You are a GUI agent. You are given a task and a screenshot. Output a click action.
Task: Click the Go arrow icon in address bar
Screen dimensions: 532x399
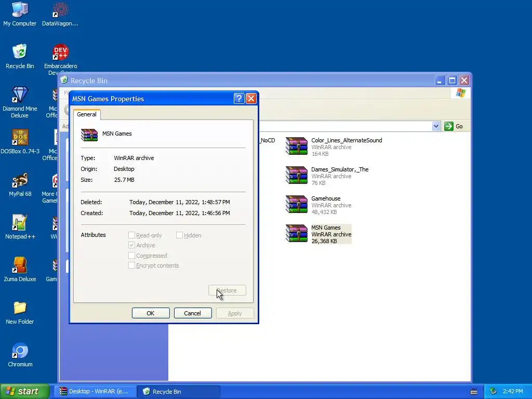(448, 126)
